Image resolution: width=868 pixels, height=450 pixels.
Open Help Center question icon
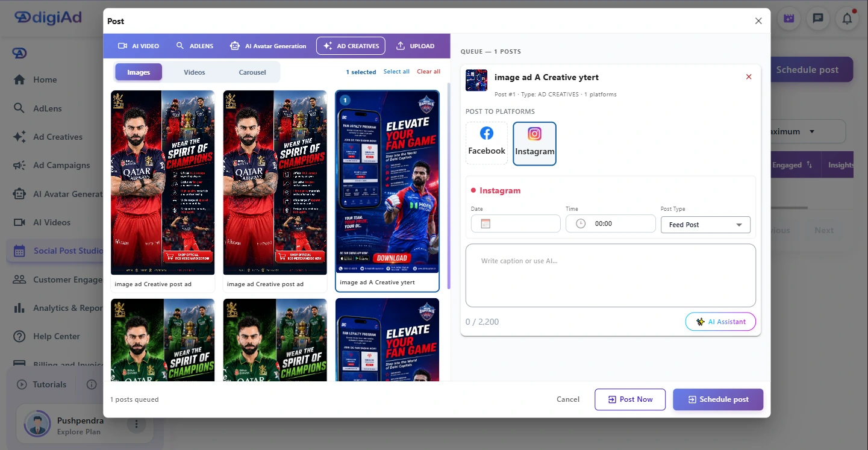click(19, 336)
